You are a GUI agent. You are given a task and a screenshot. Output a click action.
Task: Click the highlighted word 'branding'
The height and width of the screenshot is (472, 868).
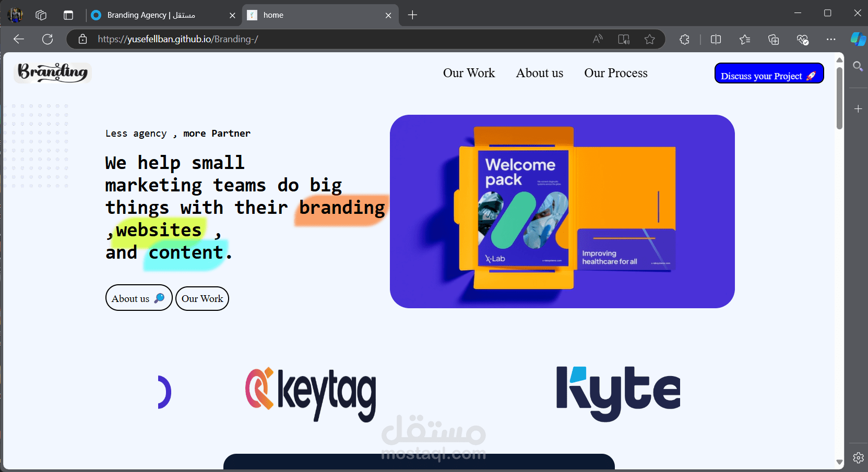point(342,208)
